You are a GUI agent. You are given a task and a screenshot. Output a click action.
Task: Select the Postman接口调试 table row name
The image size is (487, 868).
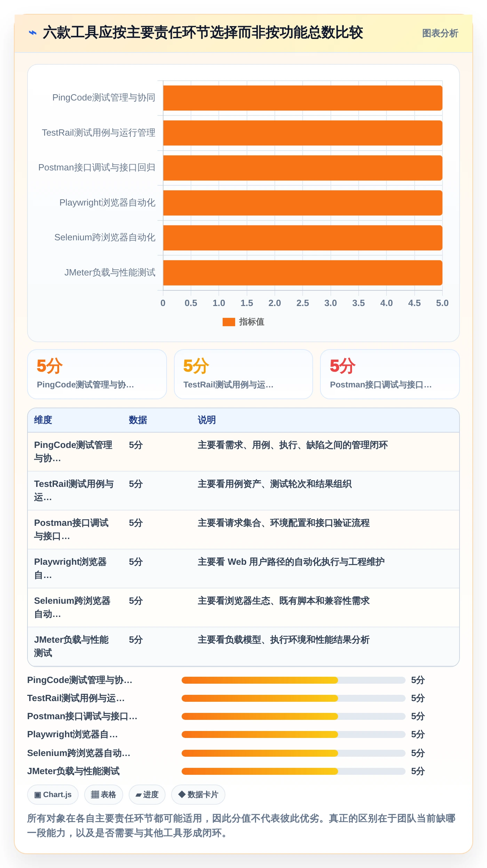[x=71, y=530]
